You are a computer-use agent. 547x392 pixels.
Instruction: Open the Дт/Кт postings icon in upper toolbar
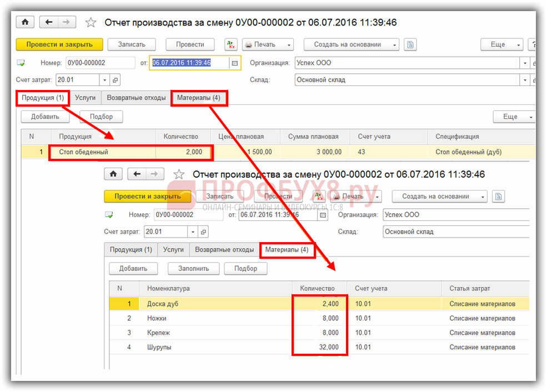click(x=230, y=44)
